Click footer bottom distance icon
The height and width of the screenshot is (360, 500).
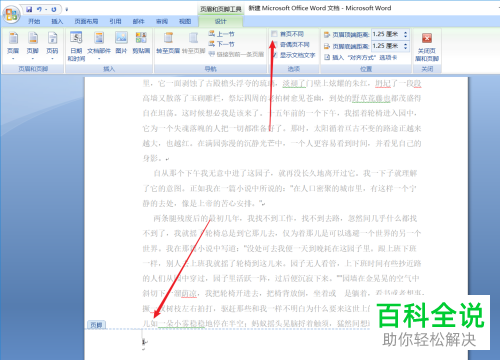(327, 46)
